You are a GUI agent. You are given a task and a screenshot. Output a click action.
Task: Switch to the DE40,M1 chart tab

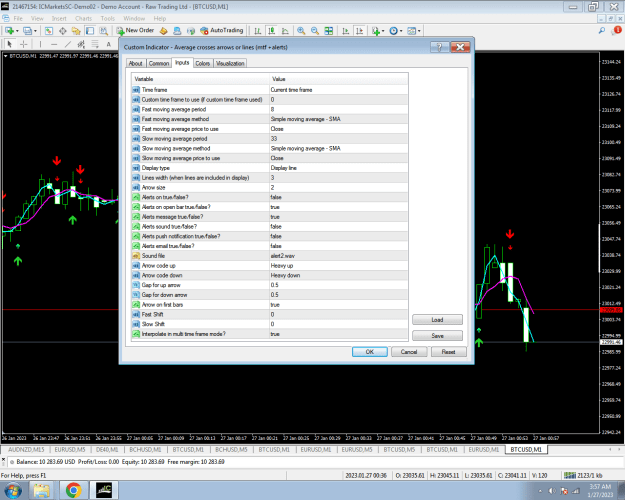(107, 450)
